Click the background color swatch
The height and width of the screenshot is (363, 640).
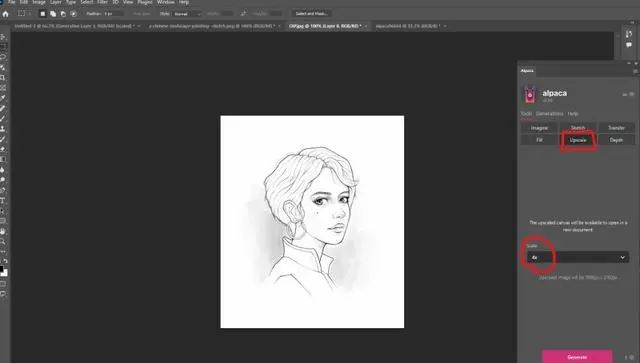coord(5,272)
